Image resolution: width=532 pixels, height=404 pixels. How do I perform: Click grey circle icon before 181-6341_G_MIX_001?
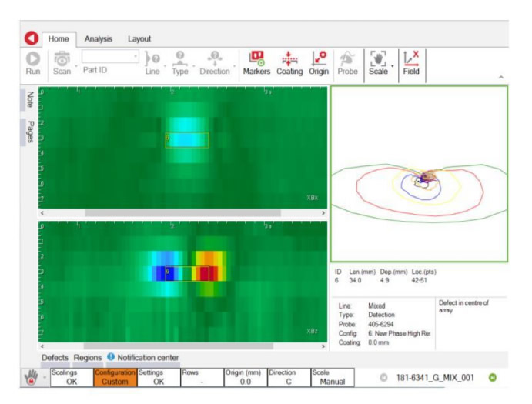[383, 377]
